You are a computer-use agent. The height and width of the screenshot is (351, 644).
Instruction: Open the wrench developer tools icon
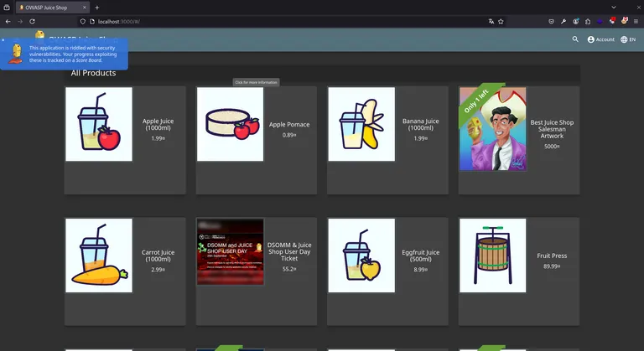pos(563,21)
